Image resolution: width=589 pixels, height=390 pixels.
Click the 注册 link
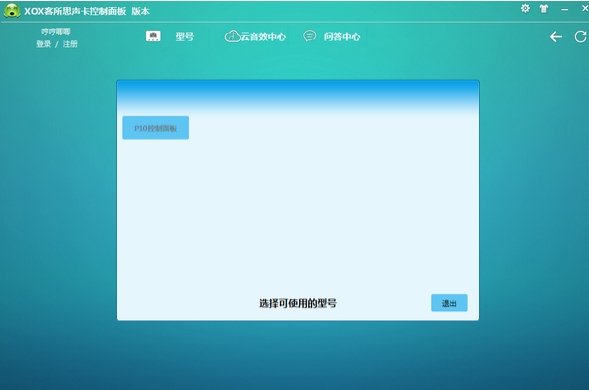pyautogui.click(x=70, y=44)
